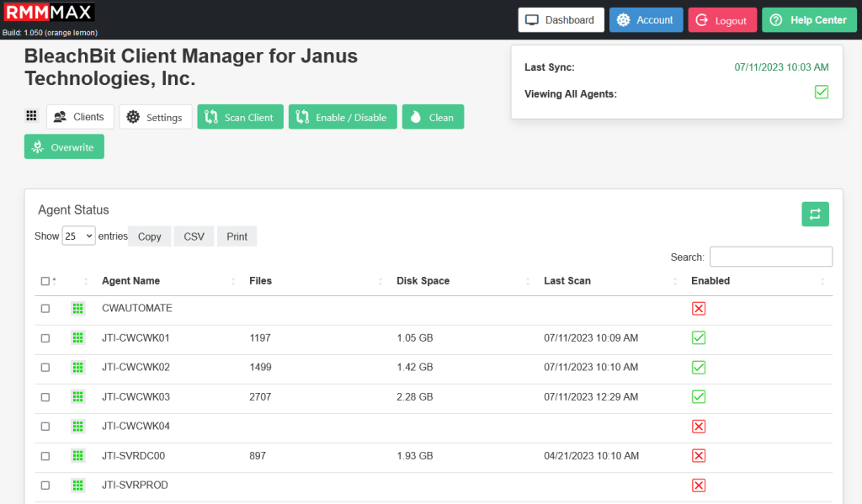
Task: Click the Overwrite button
Action: pyautogui.click(x=64, y=146)
